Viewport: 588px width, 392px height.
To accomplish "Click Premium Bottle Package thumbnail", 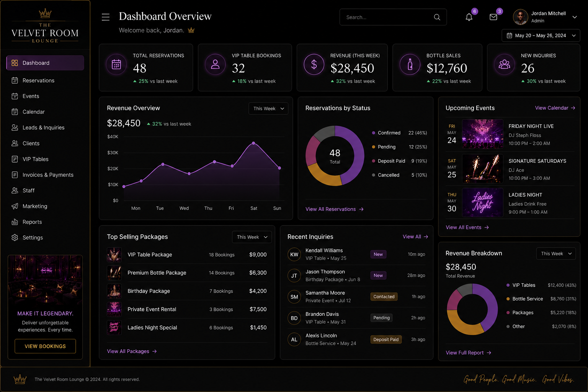I will click(114, 273).
